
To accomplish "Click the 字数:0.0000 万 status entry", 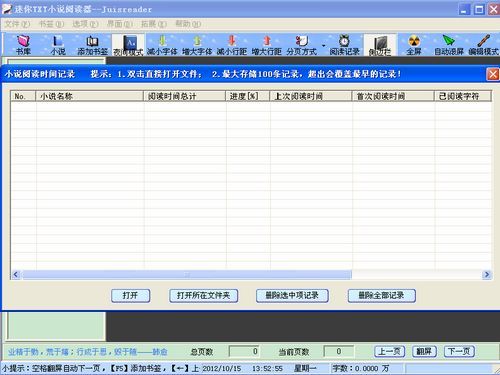I will tap(361, 368).
